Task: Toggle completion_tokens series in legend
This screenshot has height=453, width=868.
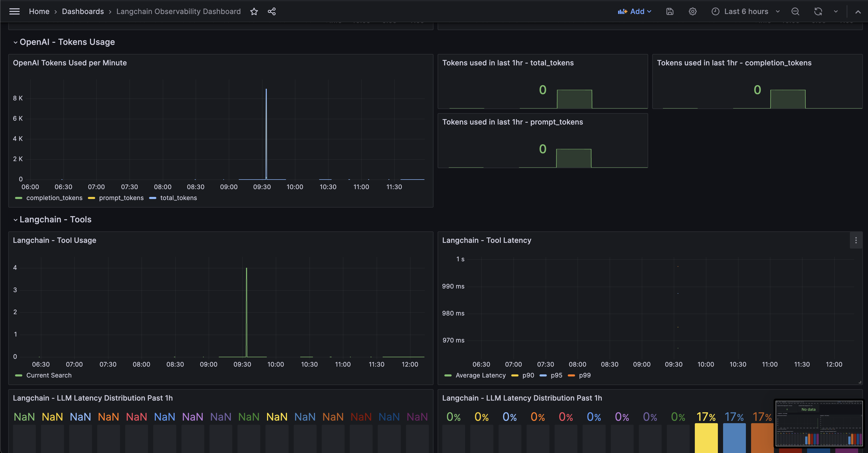Action: (54, 198)
